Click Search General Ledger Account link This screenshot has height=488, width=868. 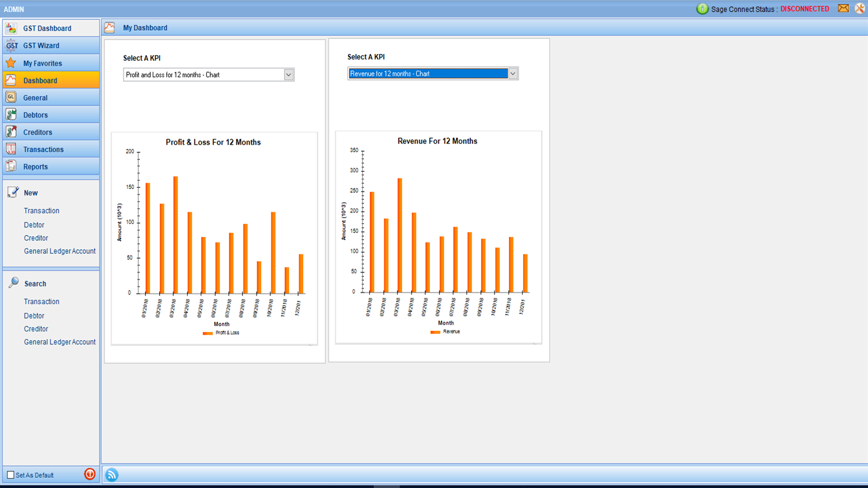(x=60, y=342)
